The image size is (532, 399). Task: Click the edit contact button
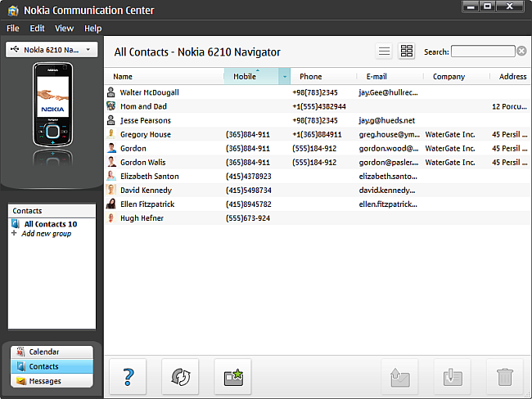coord(453,377)
